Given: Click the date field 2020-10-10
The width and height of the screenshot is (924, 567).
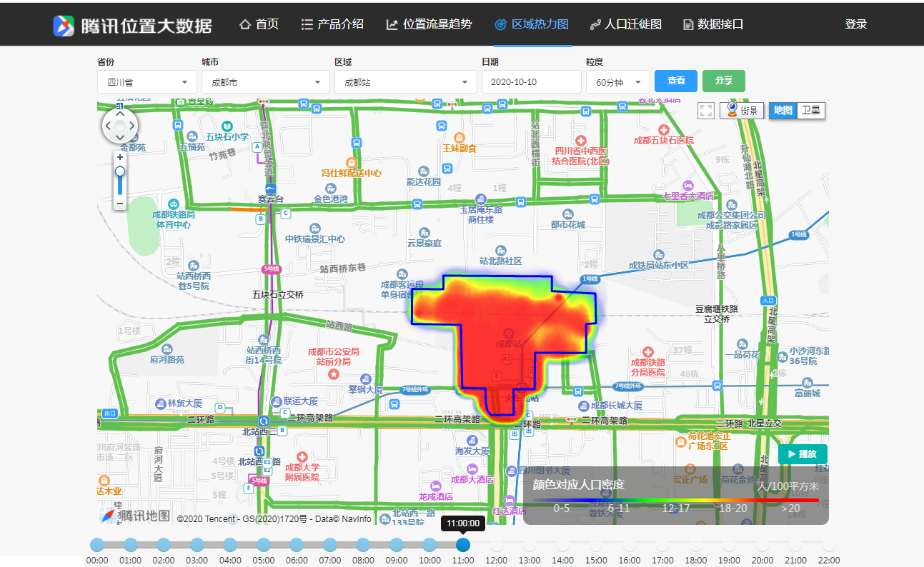Looking at the screenshot, I should pyautogui.click(x=532, y=81).
